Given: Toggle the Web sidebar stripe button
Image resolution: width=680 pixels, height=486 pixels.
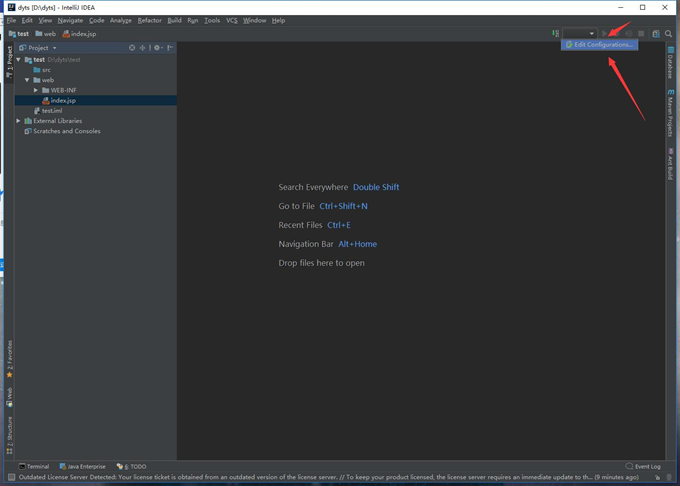Looking at the screenshot, I should tap(10, 397).
